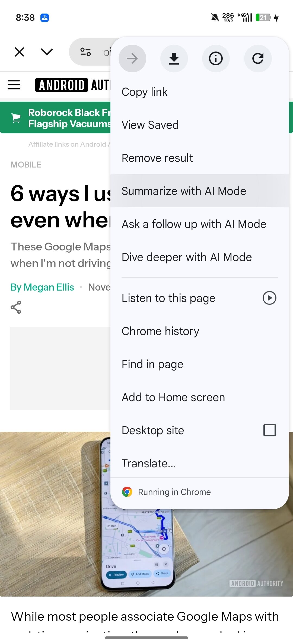Tap the article share icon
Viewport: 293px width, 644px height.
(x=16, y=307)
